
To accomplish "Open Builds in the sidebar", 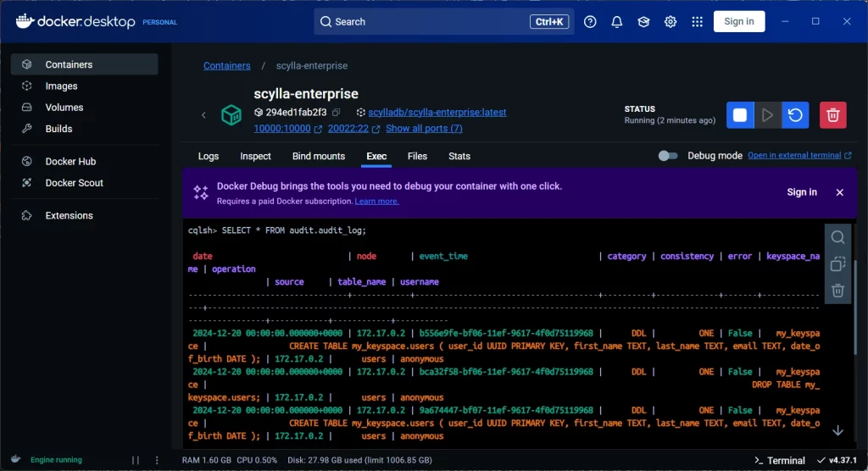I will pos(84,129).
